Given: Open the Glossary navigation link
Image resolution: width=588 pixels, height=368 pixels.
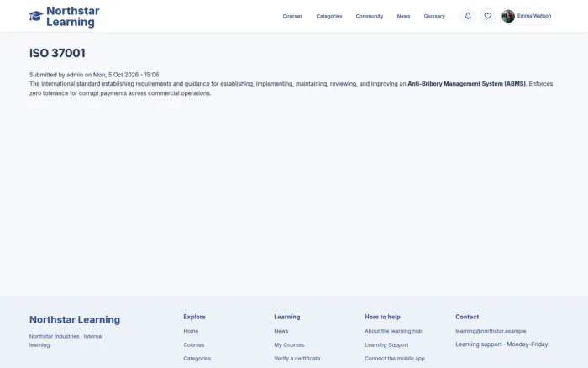Looking at the screenshot, I should (434, 16).
